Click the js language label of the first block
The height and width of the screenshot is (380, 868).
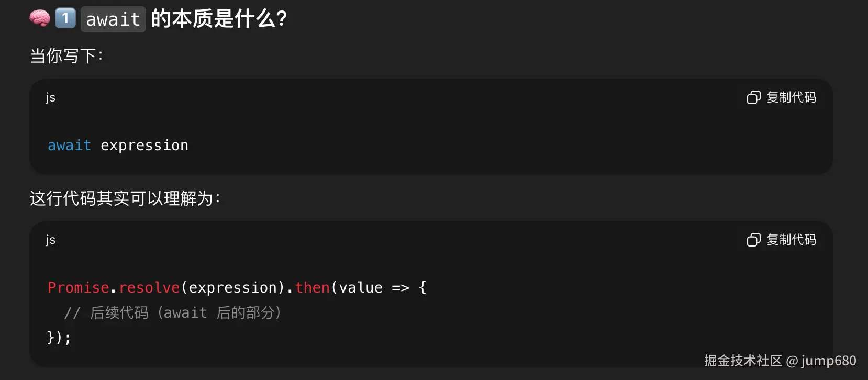[x=51, y=97]
